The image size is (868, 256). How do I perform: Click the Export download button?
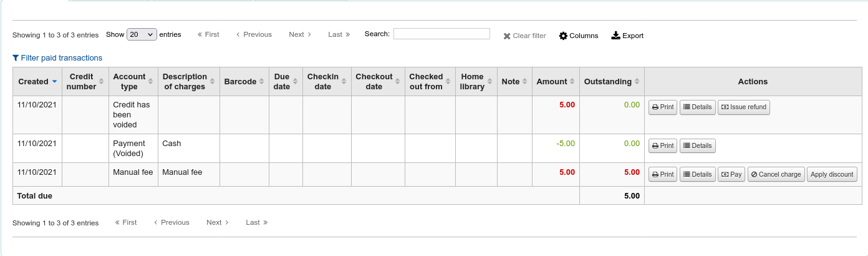627,36
